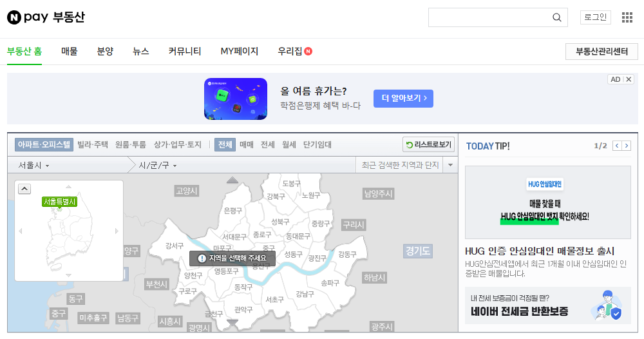Select 강서구 on the Seoul map
Screen dimensions: 644x339
pyautogui.click(x=175, y=246)
